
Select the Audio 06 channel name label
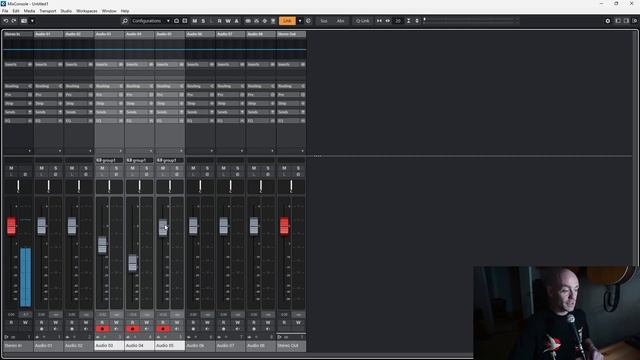point(200,346)
